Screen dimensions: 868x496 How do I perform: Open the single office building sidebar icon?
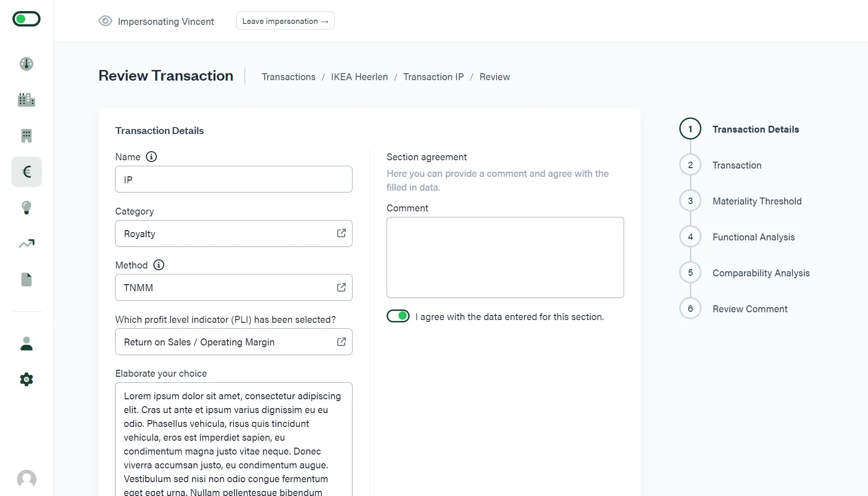click(27, 135)
